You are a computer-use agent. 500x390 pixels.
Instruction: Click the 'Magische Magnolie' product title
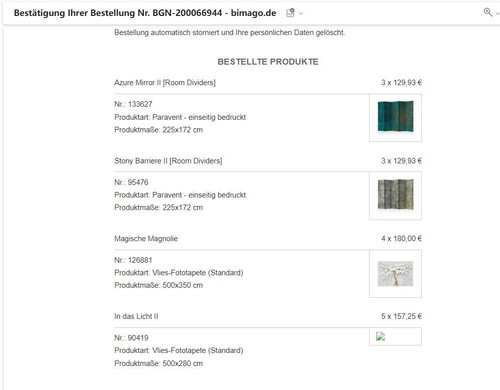pos(146,239)
